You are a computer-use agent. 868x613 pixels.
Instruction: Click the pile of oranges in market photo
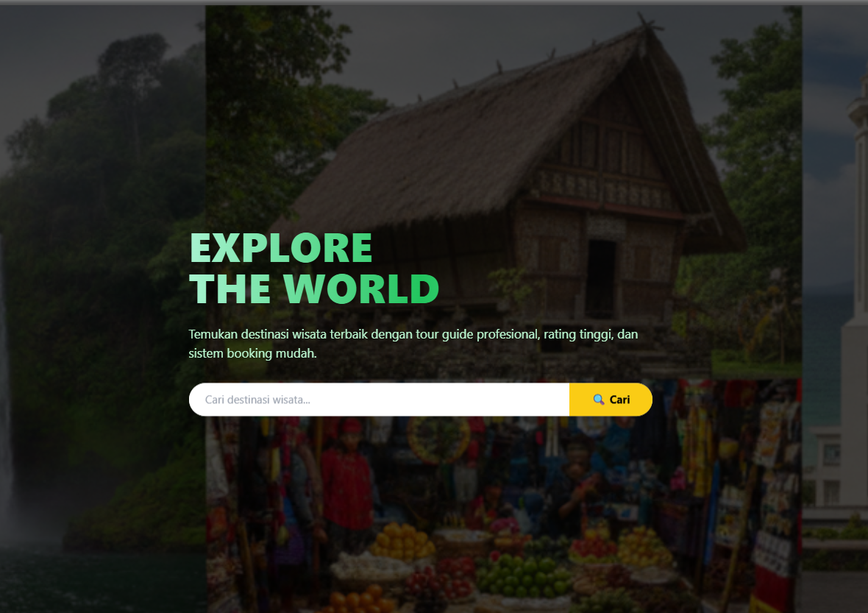pos(402,541)
